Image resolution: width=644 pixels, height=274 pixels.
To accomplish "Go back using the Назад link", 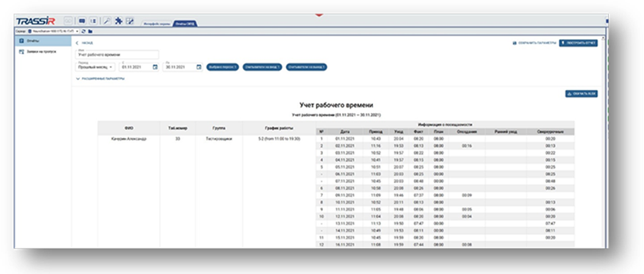I will (85, 43).
